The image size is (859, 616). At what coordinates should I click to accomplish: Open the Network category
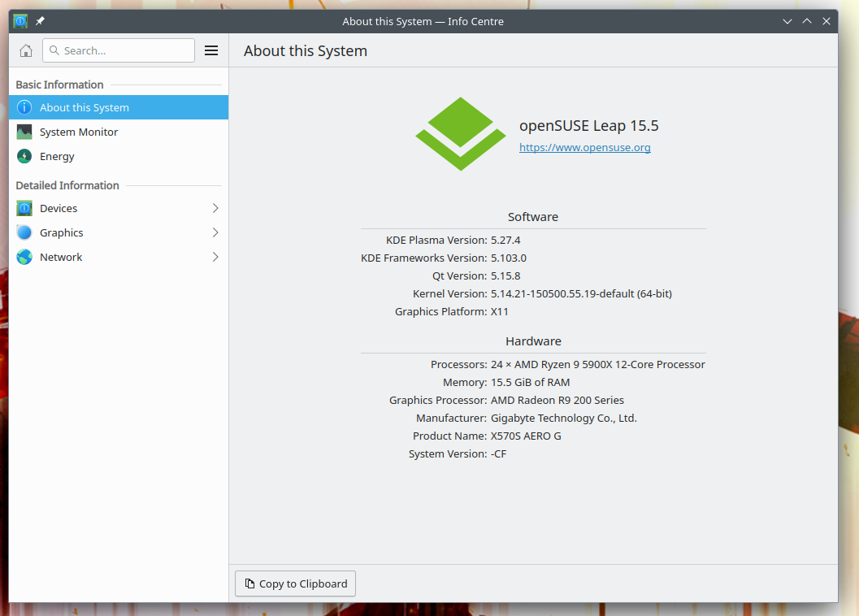(119, 257)
